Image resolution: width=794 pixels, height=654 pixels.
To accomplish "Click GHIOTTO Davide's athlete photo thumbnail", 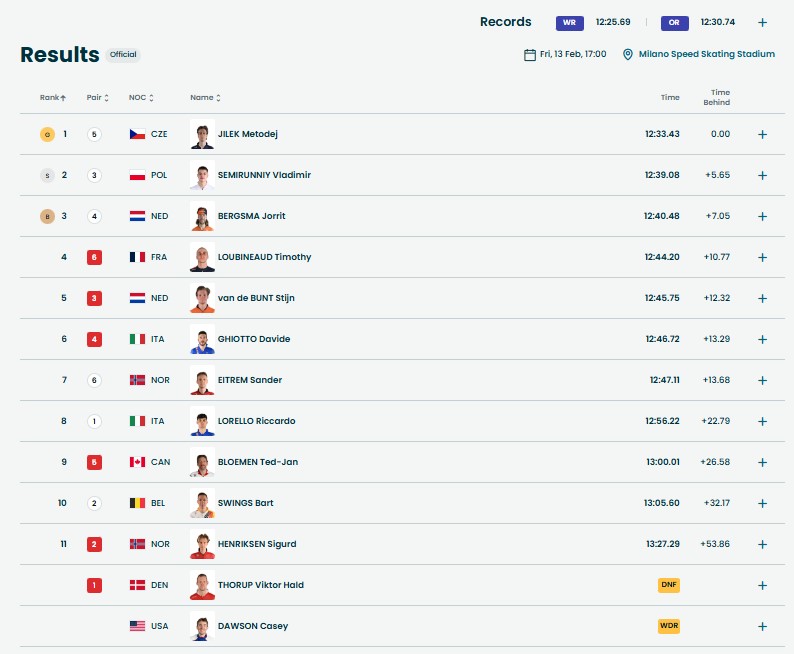I will click(202, 339).
